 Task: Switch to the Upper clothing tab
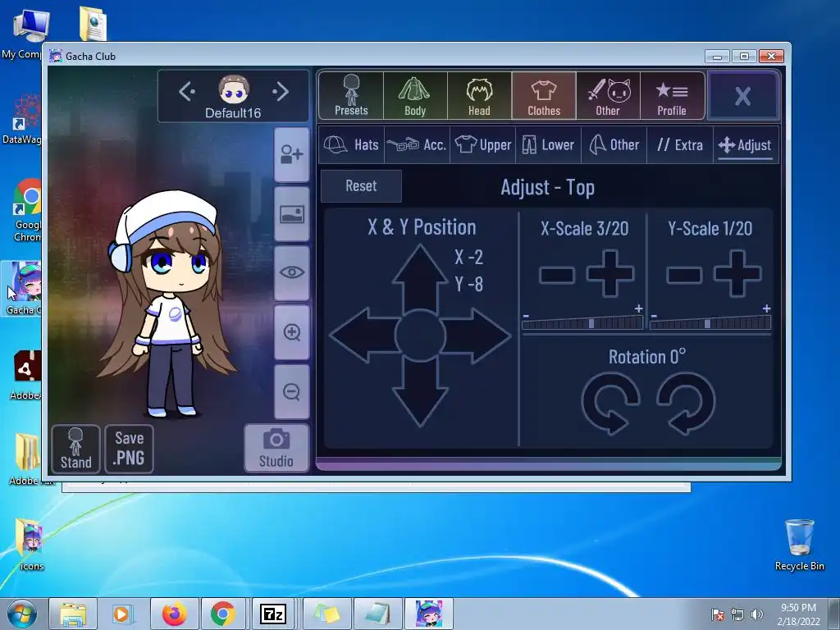pyautogui.click(x=482, y=144)
